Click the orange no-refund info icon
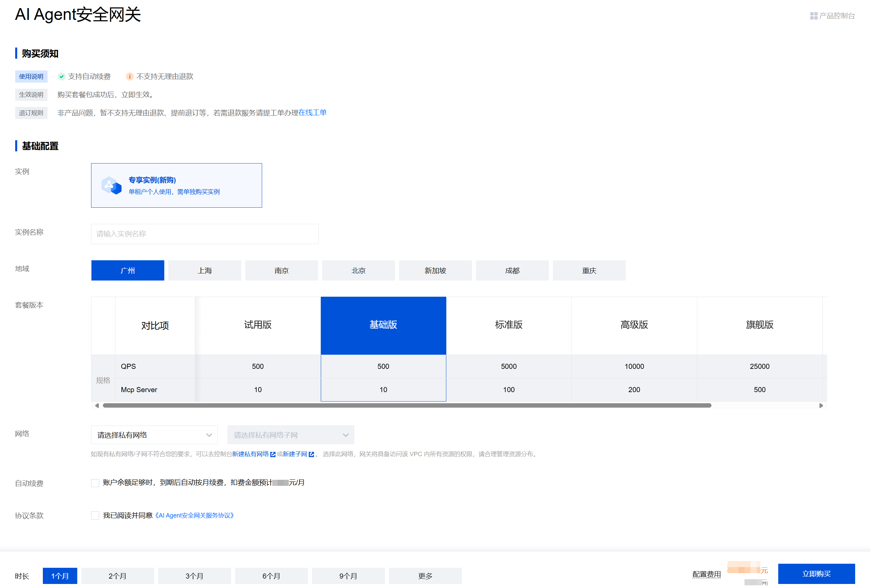Image resolution: width=870 pixels, height=588 pixels. tap(130, 77)
